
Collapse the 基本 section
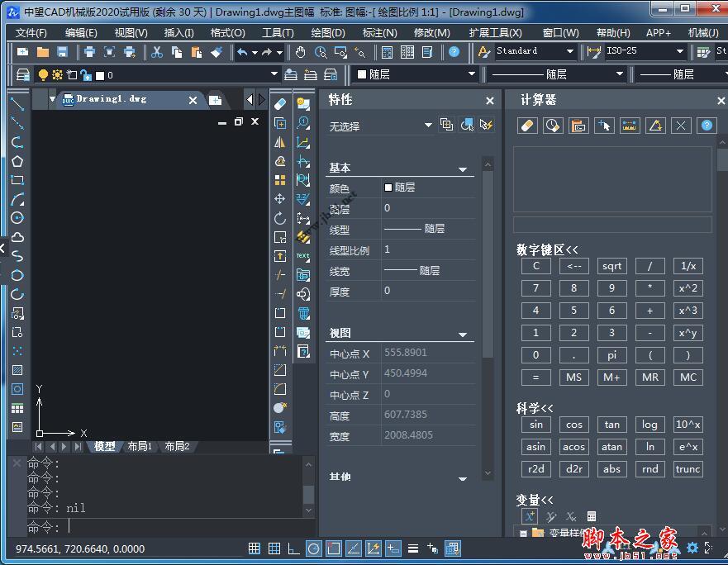pyautogui.click(x=463, y=169)
